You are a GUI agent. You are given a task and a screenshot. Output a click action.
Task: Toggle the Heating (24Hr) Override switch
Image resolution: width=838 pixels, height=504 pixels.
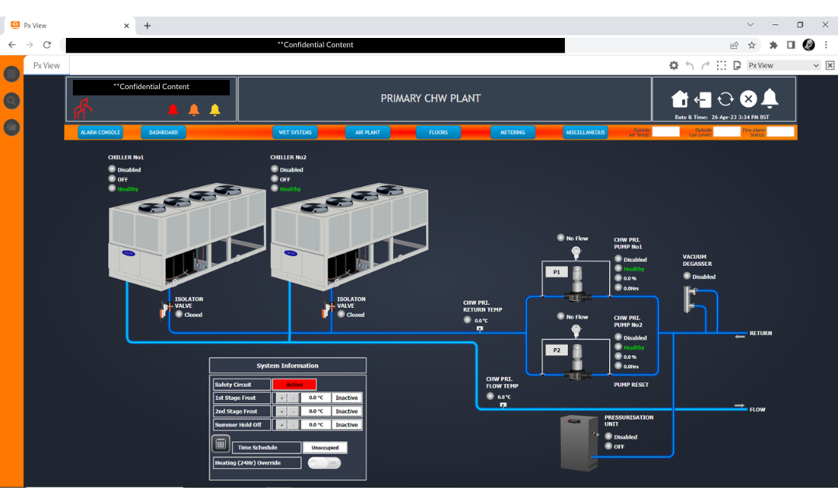pyautogui.click(x=324, y=462)
